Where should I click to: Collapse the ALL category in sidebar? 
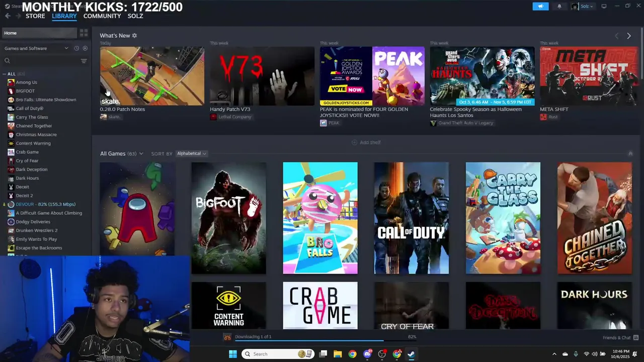pos(4,74)
